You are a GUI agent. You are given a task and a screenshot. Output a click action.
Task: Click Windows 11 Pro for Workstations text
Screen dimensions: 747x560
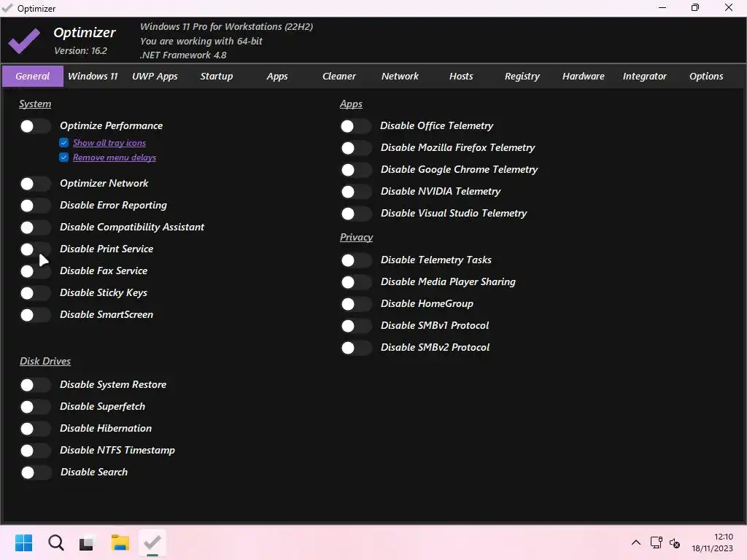point(226,27)
